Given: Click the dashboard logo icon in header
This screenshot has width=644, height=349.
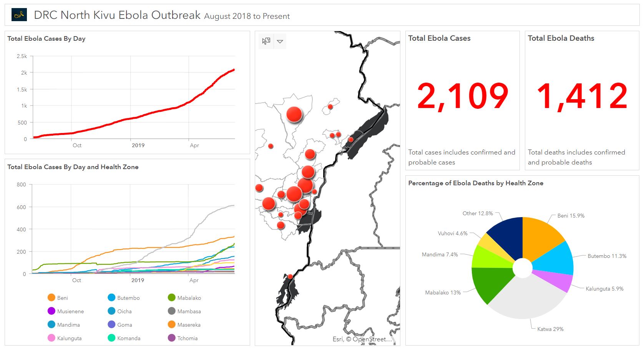Looking at the screenshot, I should coord(19,15).
